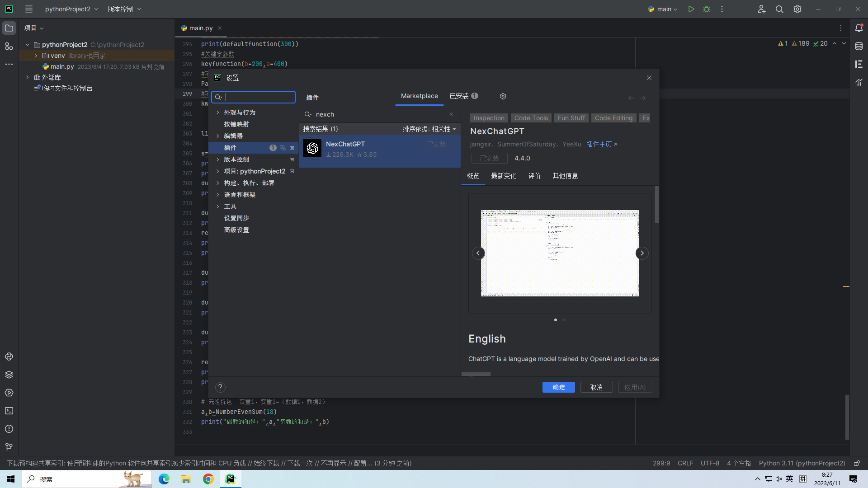Open the Problems tool window icon
868x488 pixels.
pyautogui.click(x=9, y=429)
